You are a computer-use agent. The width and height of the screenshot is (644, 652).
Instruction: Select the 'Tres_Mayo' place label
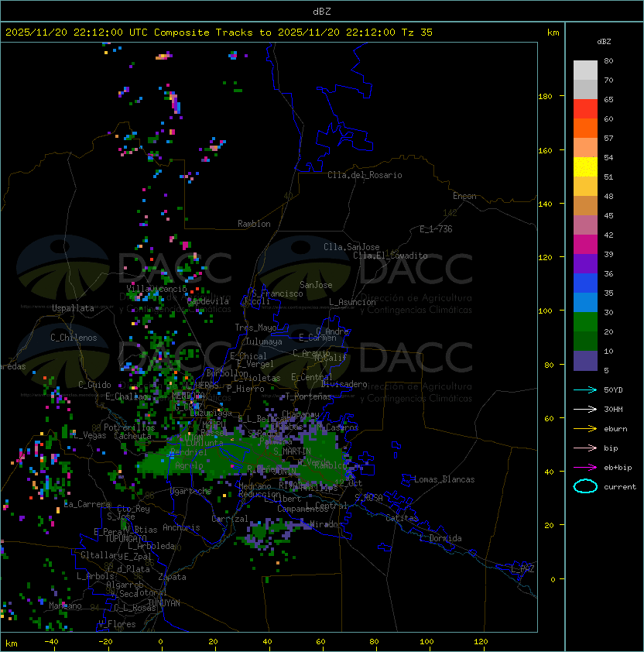pyautogui.click(x=255, y=328)
